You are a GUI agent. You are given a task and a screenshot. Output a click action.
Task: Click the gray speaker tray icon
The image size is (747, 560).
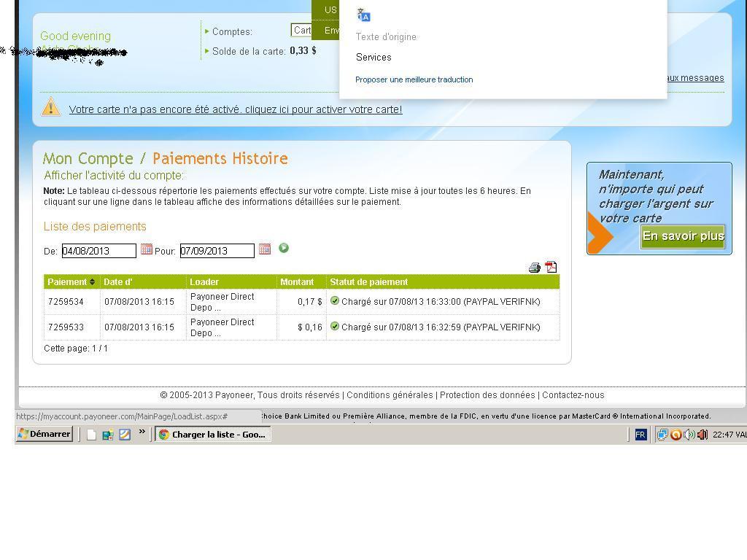click(x=689, y=435)
